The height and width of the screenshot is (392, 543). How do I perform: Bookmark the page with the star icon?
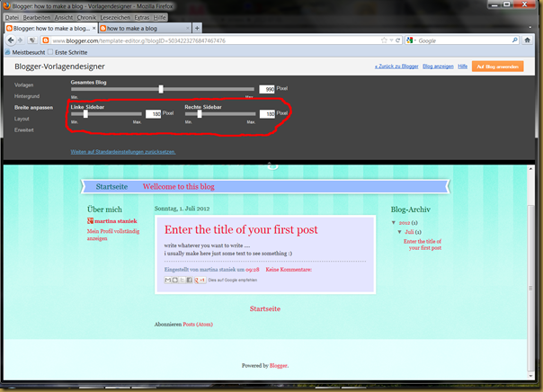tap(384, 40)
